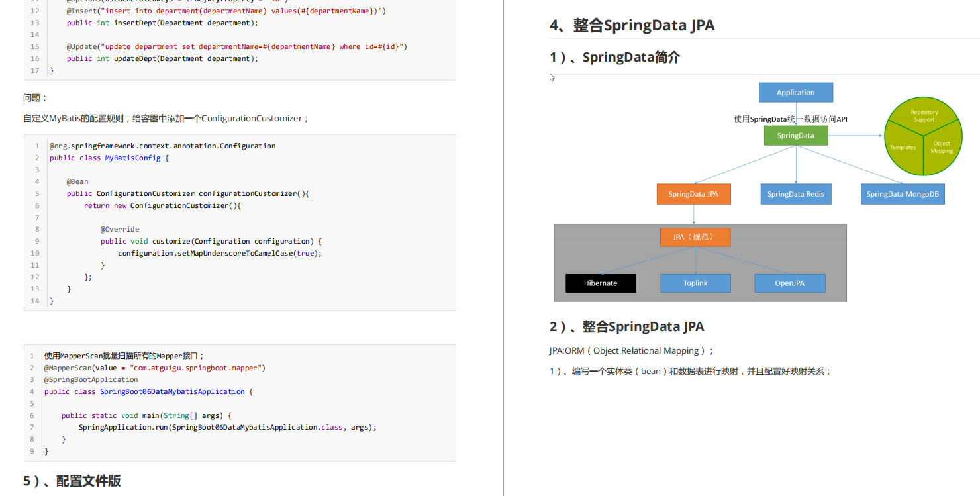Click the @MapperScan annotation line
Viewport: 980px width, 496px height.
click(x=155, y=368)
